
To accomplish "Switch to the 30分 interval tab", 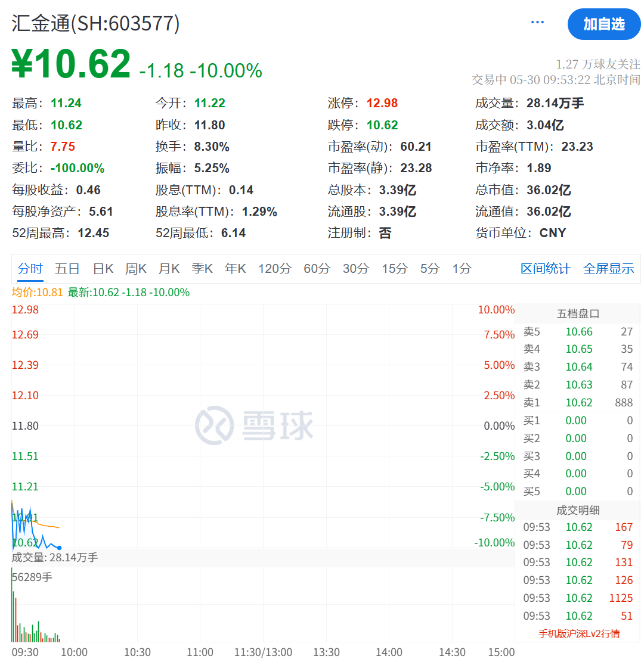I will (355, 268).
